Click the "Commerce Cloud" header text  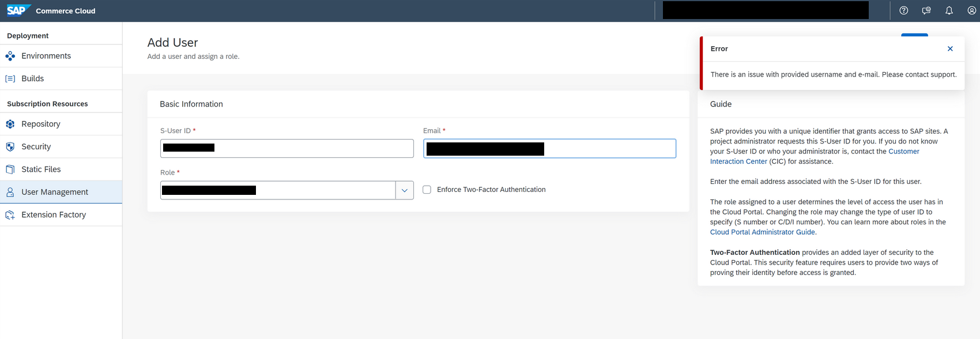point(66,11)
